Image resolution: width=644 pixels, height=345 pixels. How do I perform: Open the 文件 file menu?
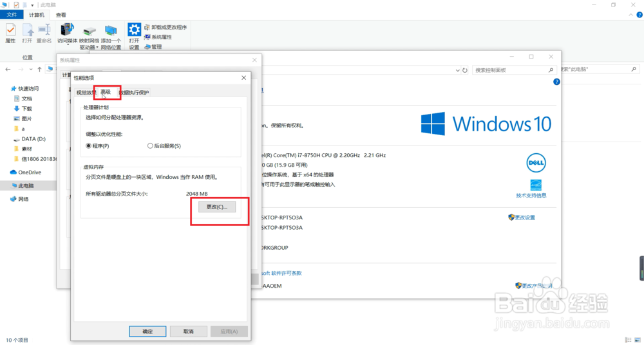[12, 15]
